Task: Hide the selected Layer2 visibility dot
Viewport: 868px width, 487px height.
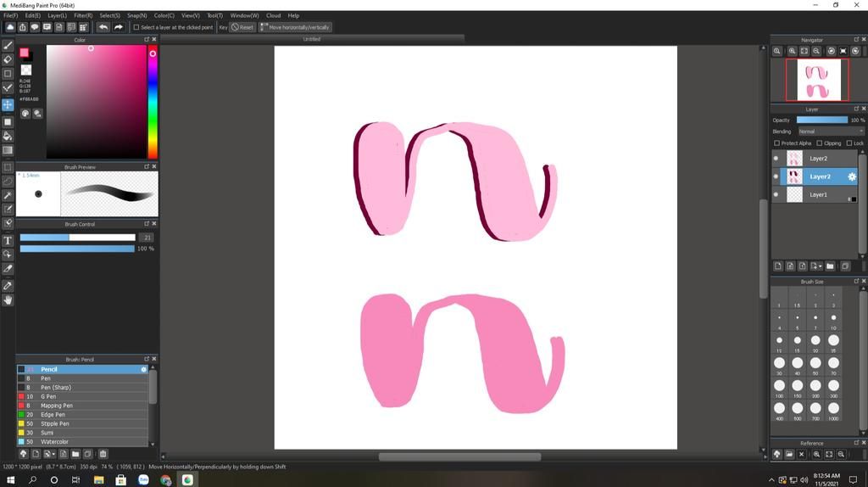Action: (776, 176)
